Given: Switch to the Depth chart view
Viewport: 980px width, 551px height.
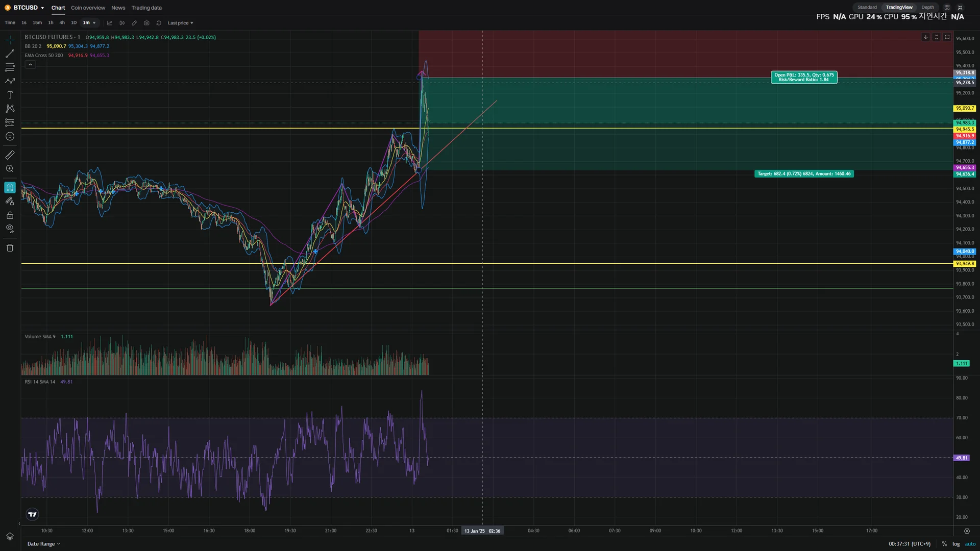Looking at the screenshot, I should pos(927,7).
